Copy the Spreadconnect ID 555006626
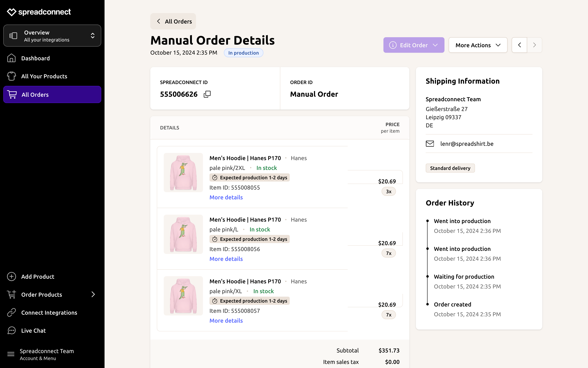This screenshot has width=588, height=368. (207, 94)
